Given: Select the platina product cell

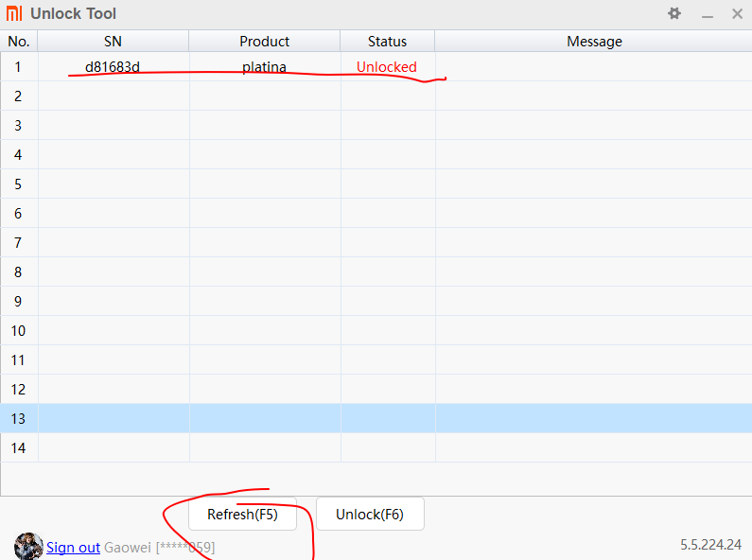Looking at the screenshot, I should 264,66.
